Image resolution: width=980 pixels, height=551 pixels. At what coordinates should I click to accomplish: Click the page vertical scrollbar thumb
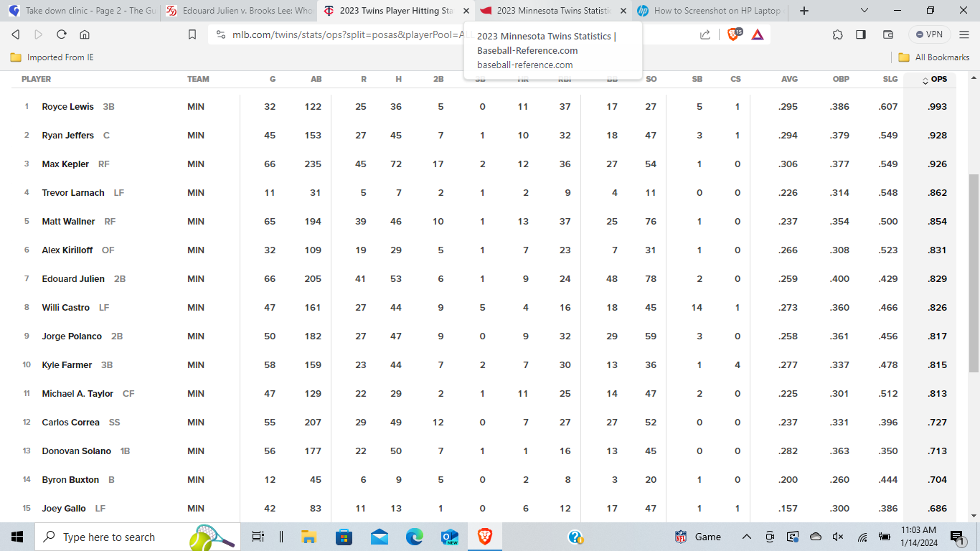coord(974,273)
